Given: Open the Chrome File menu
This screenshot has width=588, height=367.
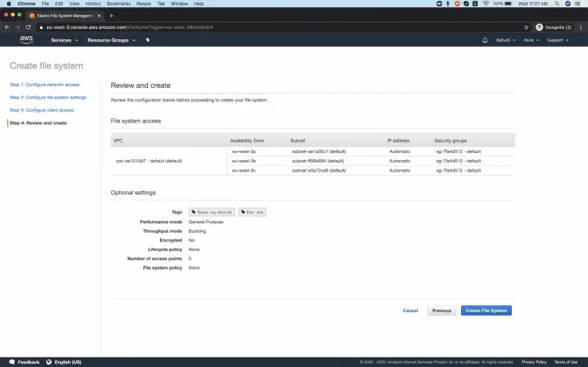Looking at the screenshot, I should pyautogui.click(x=45, y=3).
